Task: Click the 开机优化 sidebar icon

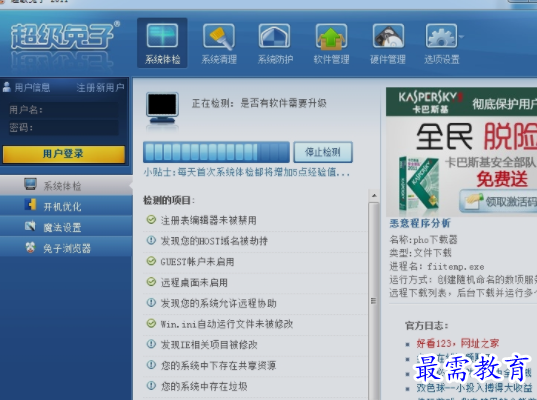Action: (30, 204)
